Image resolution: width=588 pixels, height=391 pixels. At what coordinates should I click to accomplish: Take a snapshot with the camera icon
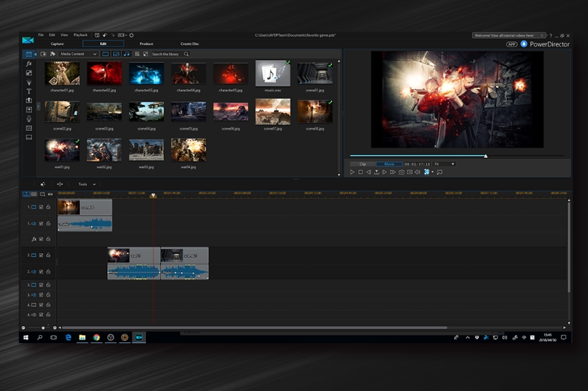(401, 172)
